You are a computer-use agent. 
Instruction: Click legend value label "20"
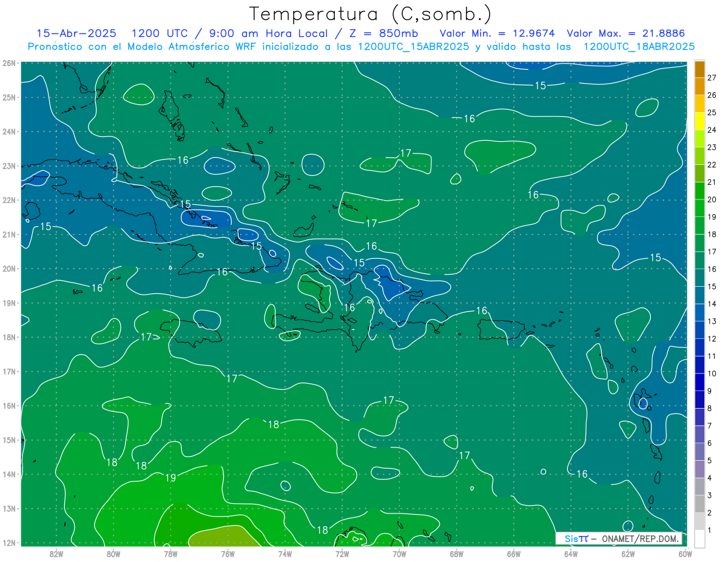[712, 199]
